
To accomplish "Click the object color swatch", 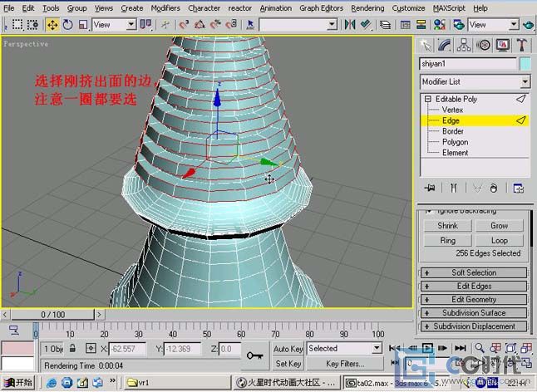I will pos(525,64).
